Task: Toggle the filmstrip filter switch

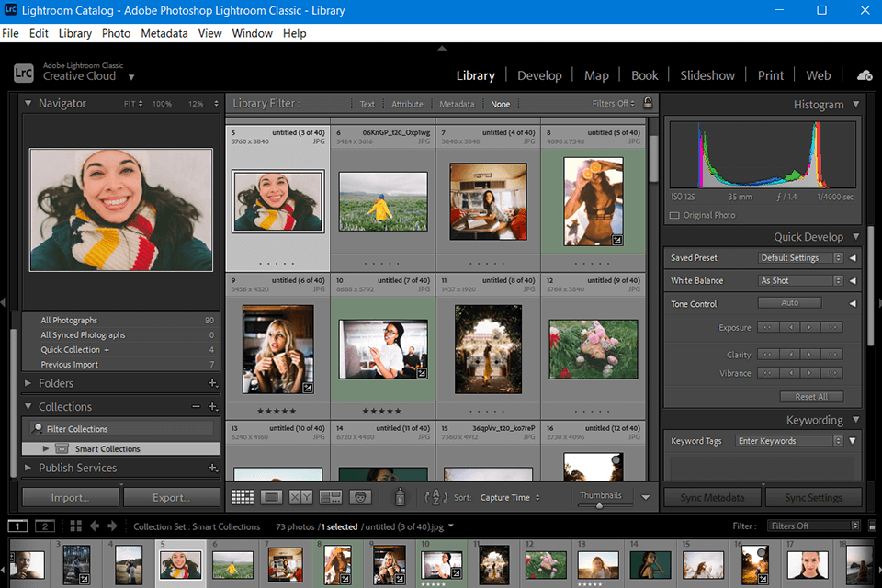Action: (872, 526)
